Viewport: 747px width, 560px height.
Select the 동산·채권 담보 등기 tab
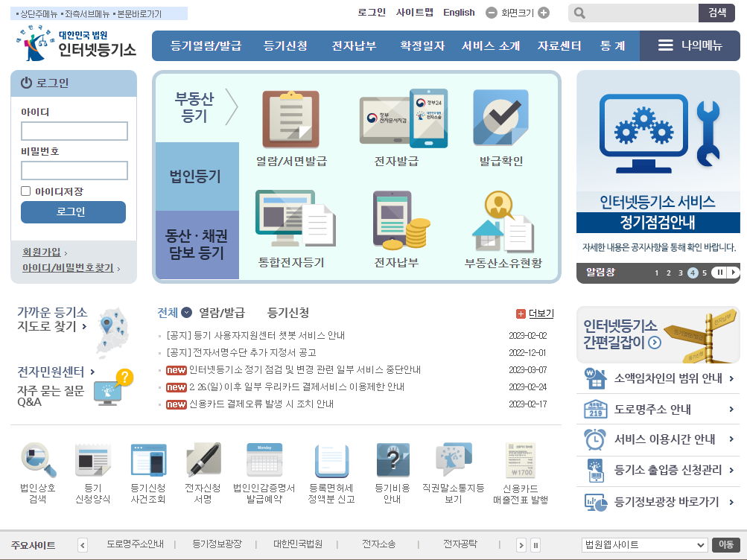pyautogui.click(x=197, y=245)
